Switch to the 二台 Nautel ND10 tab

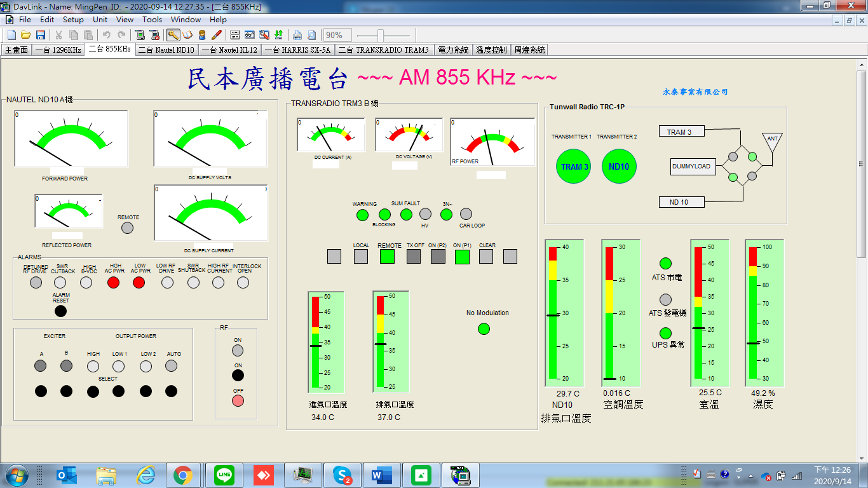tap(166, 50)
